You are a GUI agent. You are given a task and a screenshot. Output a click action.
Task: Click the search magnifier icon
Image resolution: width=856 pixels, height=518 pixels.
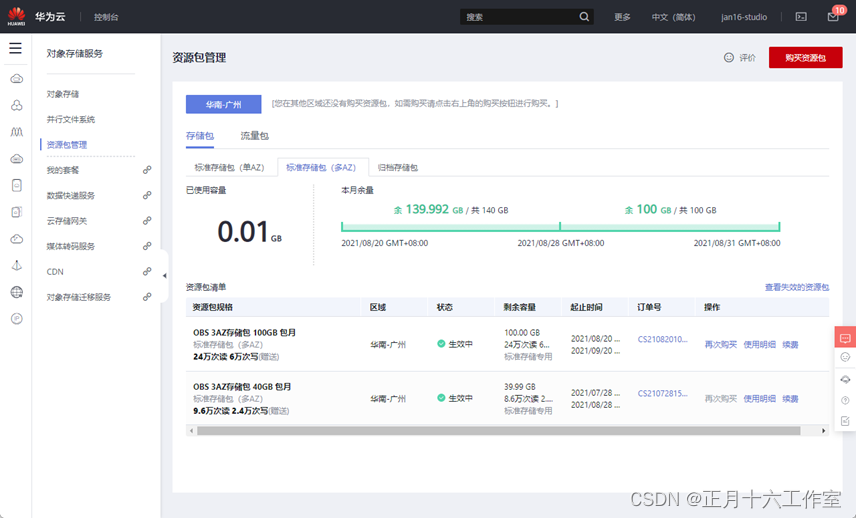pyautogui.click(x=584, y=17)
